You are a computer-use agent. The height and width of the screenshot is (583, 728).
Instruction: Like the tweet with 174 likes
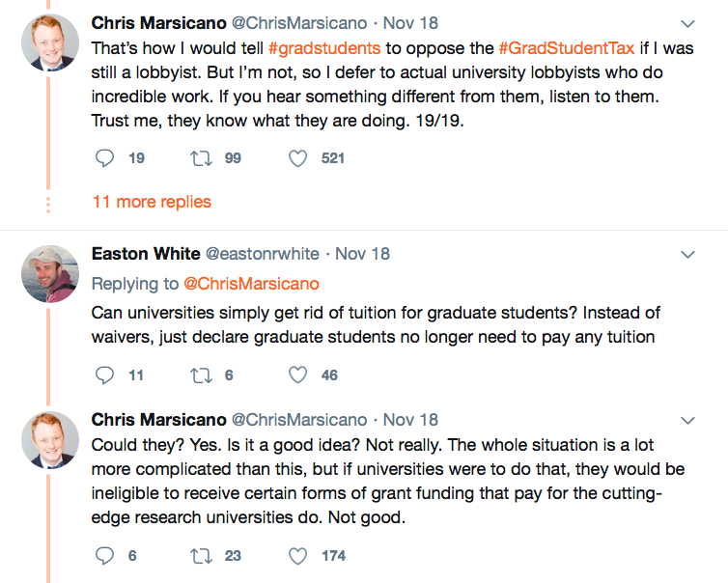click(298, 555)
